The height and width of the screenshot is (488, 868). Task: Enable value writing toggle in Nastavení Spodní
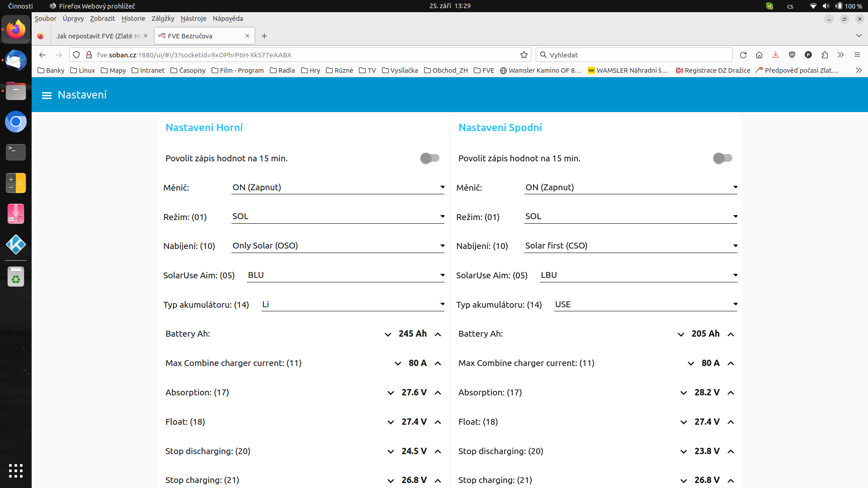tap(722, 158)
